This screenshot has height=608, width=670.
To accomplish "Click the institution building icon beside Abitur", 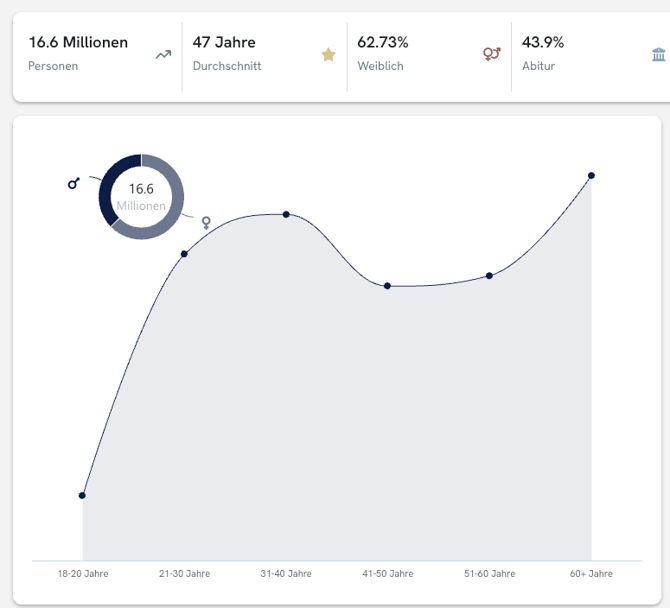I will click(x=658, y=55).
